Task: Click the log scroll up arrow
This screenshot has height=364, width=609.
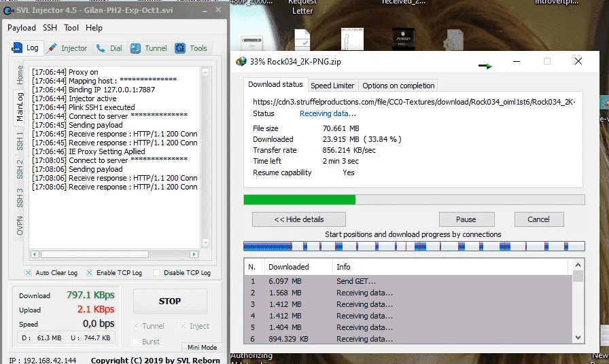Action: click(x=205, y=72)
